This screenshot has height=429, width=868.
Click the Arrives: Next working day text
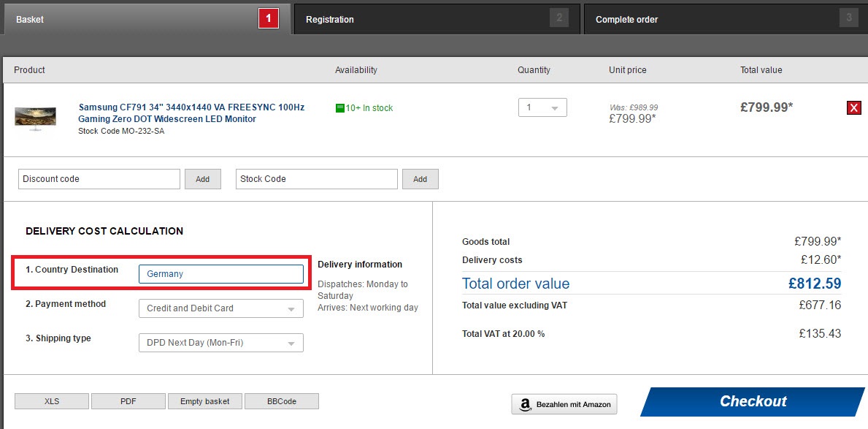[x=368, y=308]
